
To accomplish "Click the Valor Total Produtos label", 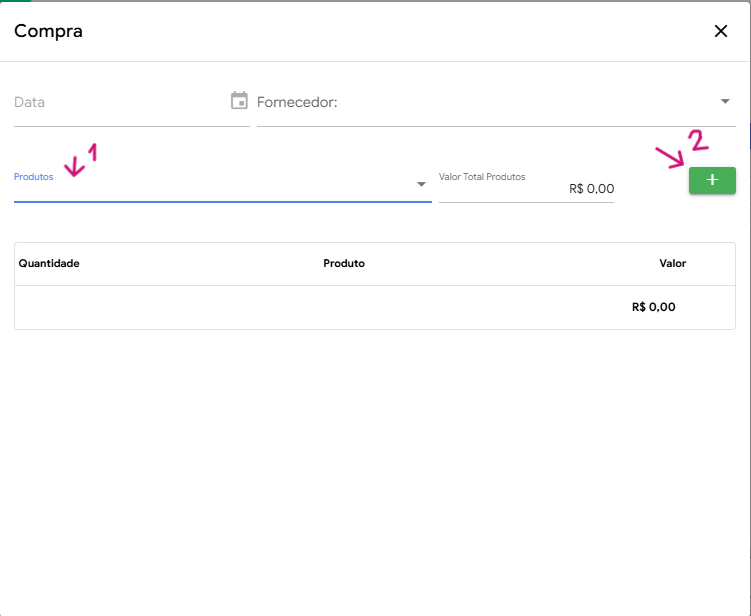I will point(482,177).
